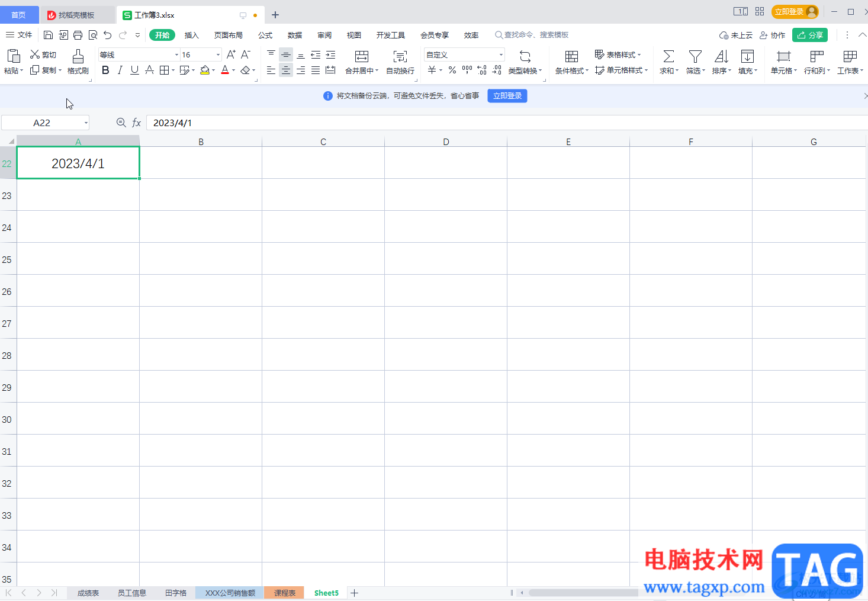Image resolution: width=868 pixels, height=601 pixels.
Task: Click the Merge and Center (合并居中) icon
Action: point(361,56)
